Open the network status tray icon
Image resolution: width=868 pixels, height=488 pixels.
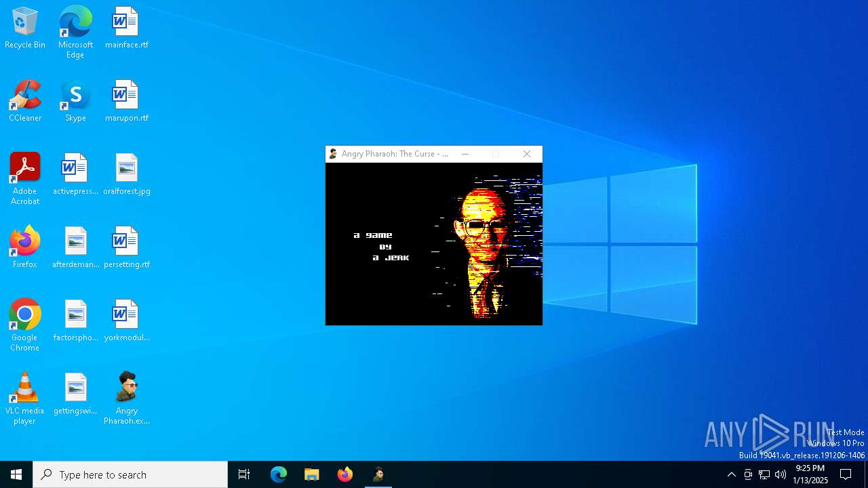[764, 474]
